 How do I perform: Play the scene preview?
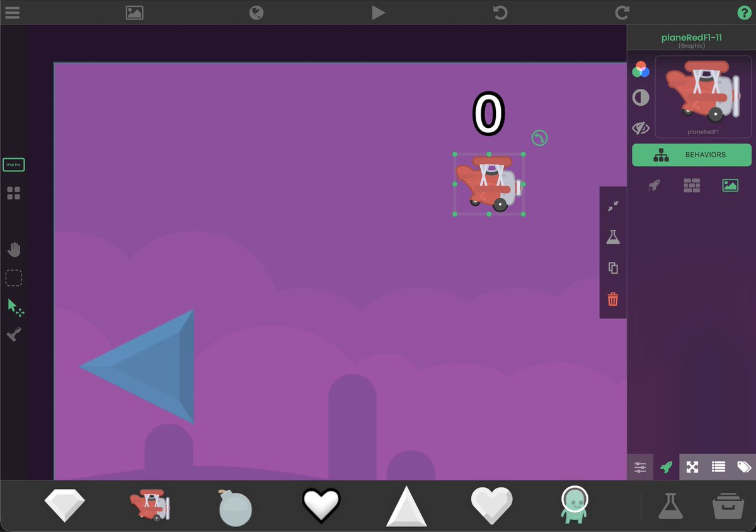(x=378, y=13)
